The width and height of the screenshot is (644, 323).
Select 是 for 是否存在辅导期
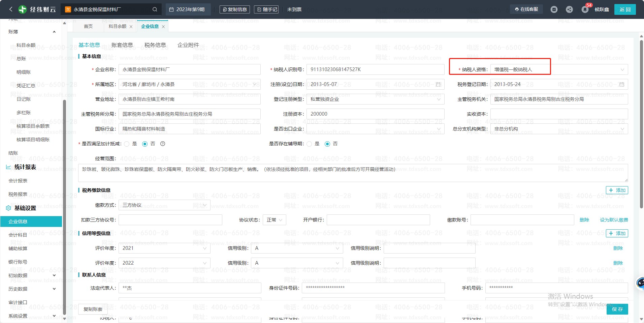click(x=309, y=144)
